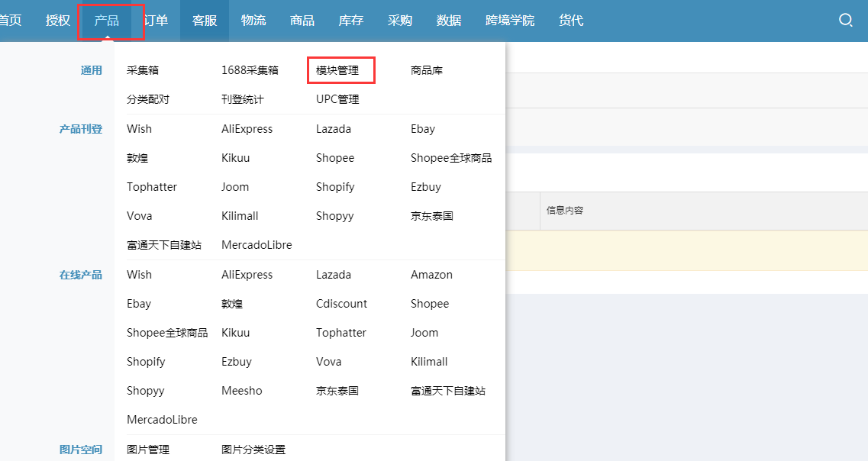Viewport: 868px width, 461px height.
Task: Select AliExpress under 产品刊登
Action: click(247, 129)
